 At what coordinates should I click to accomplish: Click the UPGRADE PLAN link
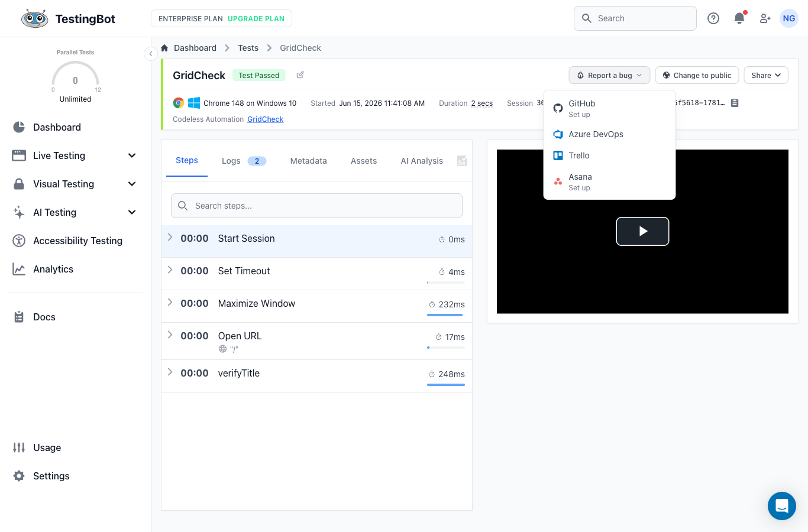(x=256, y=19)
